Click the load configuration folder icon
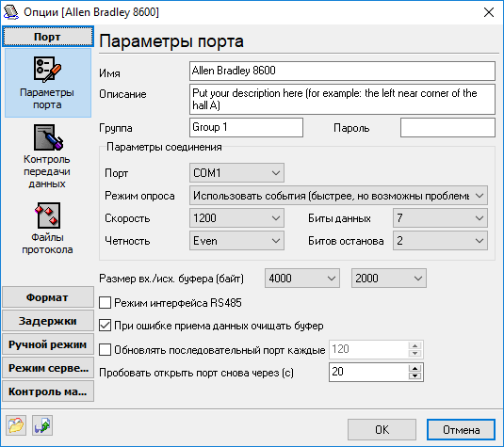This screenshot has width=504, height=447. coord(16,425)
